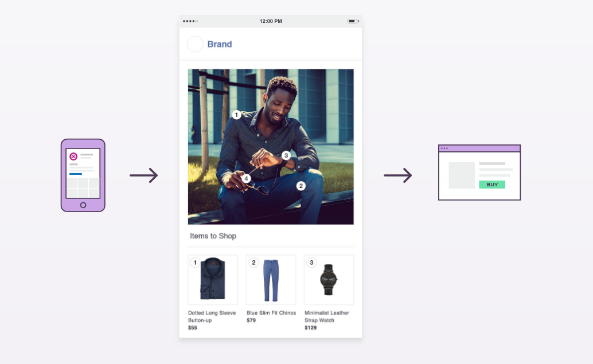Click the number 3 badge on watch card
593x364 pixels.
pyautogui.click(x=311, y=263)
